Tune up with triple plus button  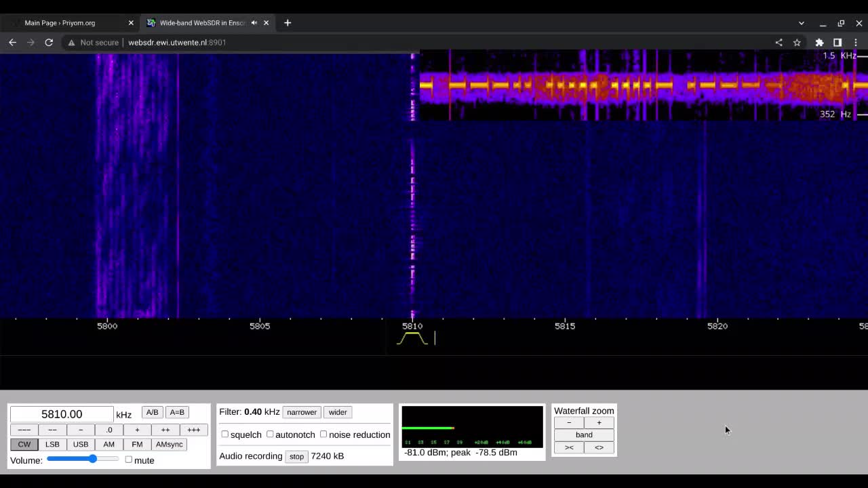click(194, 430)
